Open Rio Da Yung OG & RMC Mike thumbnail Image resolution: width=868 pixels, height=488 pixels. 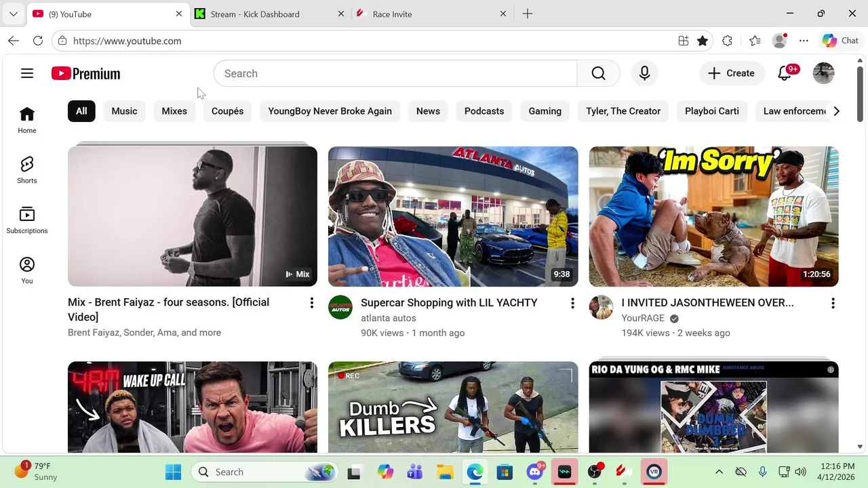713,407
